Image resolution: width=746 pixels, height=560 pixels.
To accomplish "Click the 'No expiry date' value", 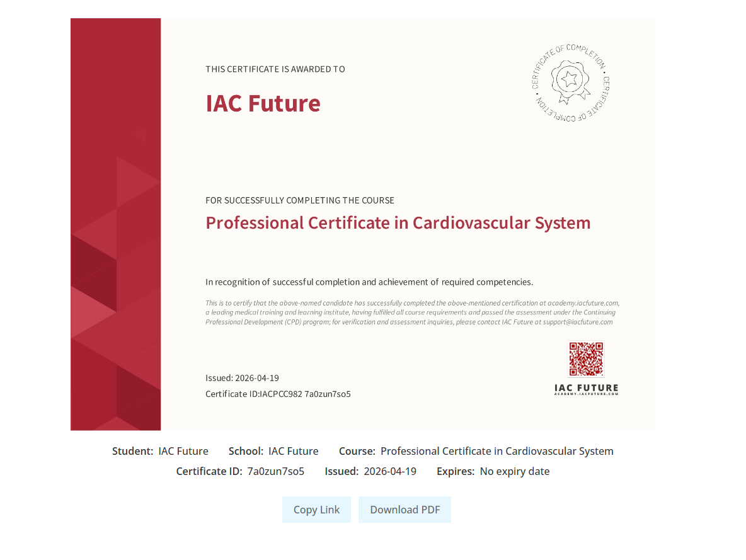I will (514, 471).
